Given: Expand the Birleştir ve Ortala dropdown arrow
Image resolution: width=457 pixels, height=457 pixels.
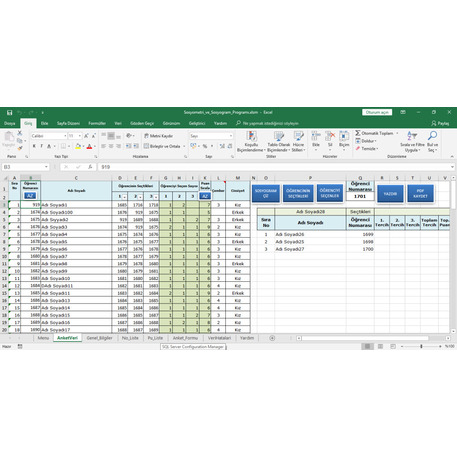Looking at the screenshot, I should pos(184,146).
